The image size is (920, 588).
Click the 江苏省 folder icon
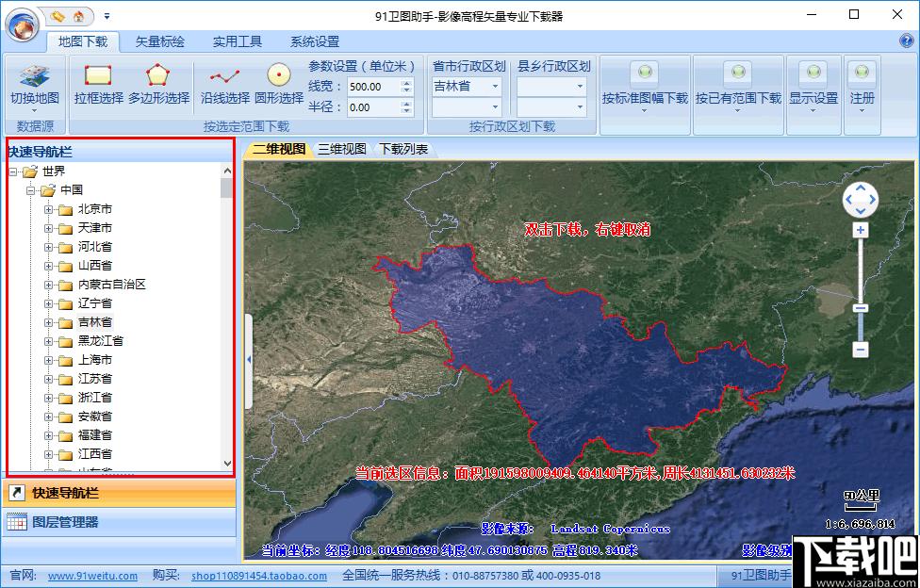point(65,379)
